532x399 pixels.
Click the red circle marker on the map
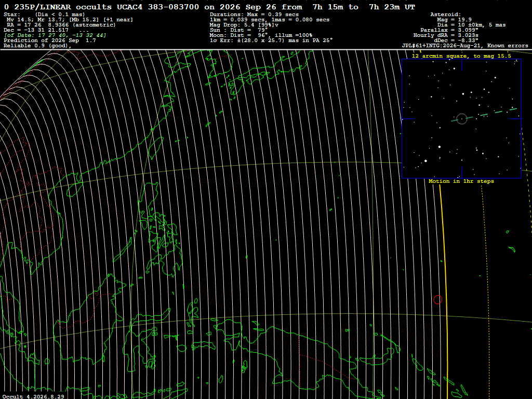click(x=437, y=300)
